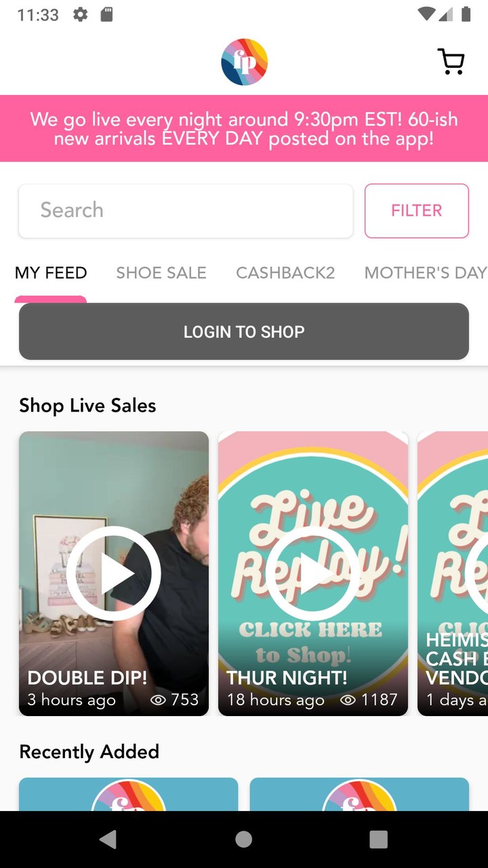Tap the Android home circle icon
This screenshot has width=488, height=868.
[x=244, y=839]
